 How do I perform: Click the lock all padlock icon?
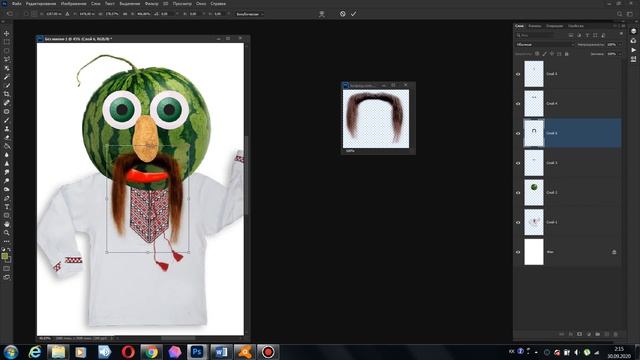[x=567, y=54]
